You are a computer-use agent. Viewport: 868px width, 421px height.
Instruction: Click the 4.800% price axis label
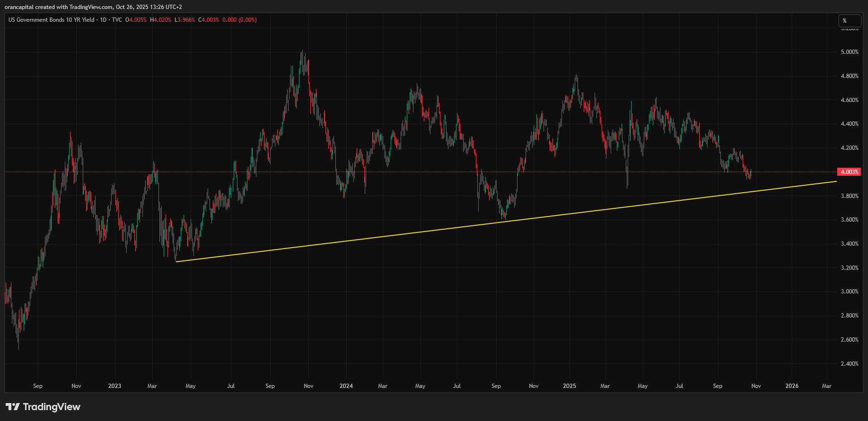coord(850,76)
